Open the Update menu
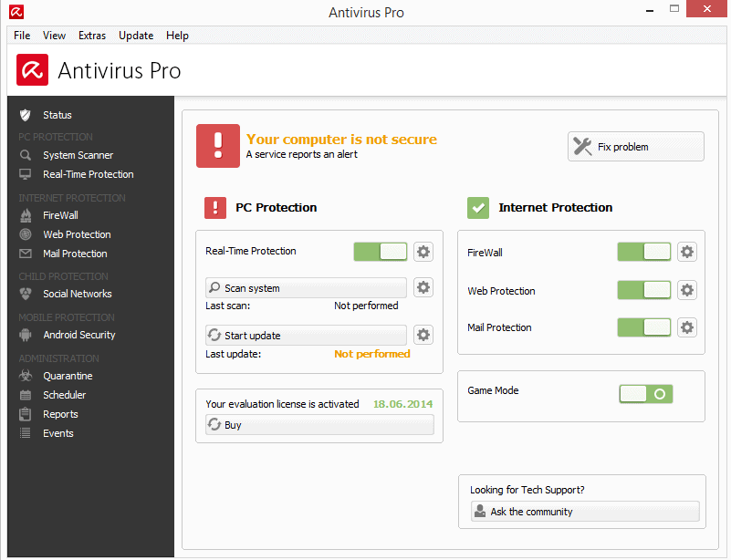 tap(136, 36)
